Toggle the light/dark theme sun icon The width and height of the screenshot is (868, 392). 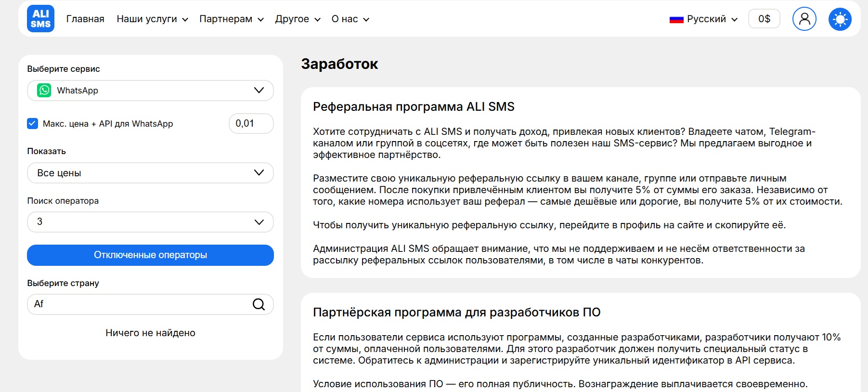click(840, 19)
